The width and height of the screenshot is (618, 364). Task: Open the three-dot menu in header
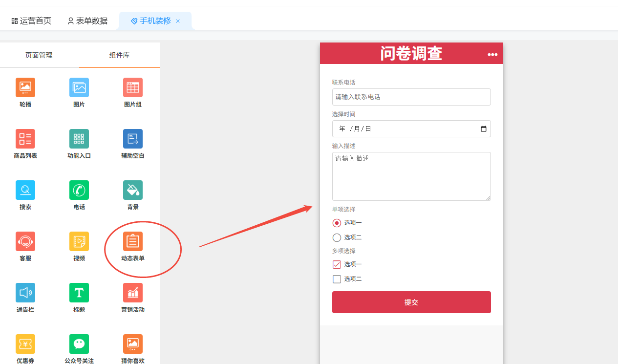pos(492,54)
